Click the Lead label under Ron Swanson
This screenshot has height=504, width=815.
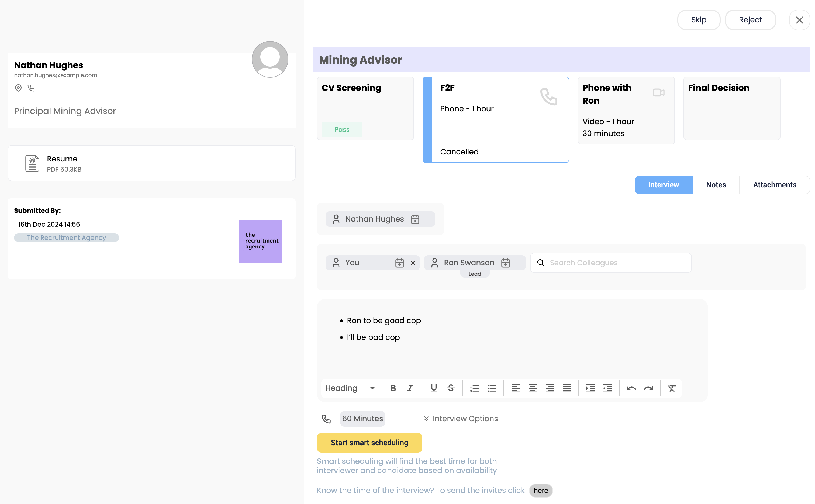pyautogui.click(x=475, y=274)
